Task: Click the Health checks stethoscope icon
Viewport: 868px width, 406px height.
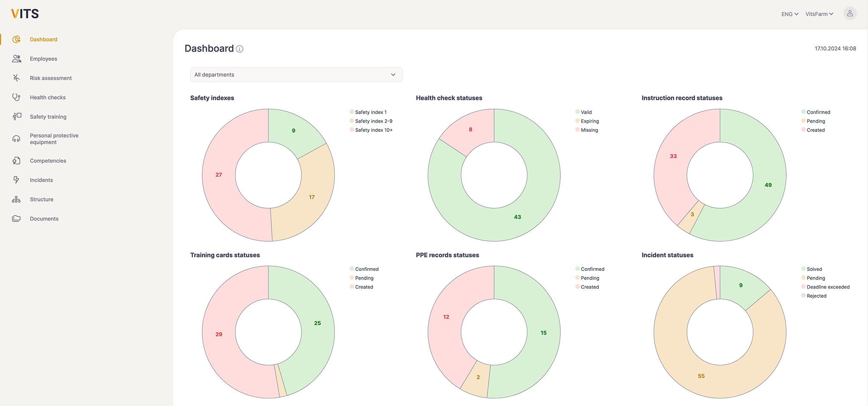Action: click(17, 97)
